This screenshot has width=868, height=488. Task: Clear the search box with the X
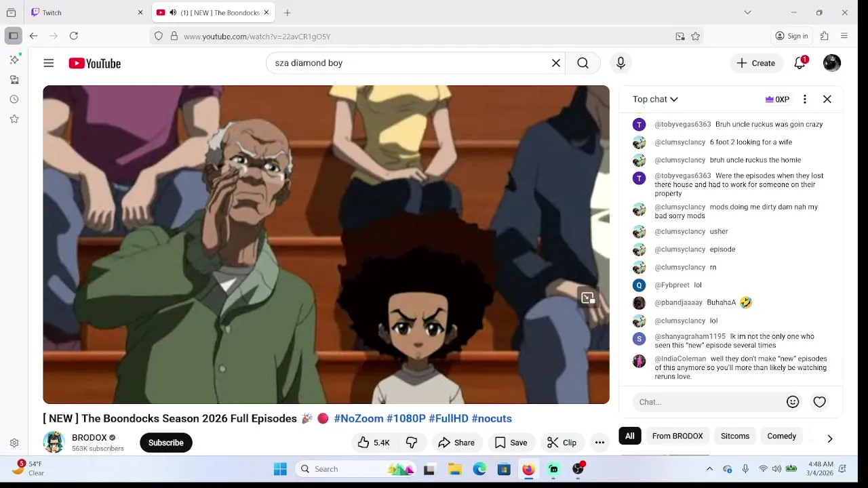556,63
